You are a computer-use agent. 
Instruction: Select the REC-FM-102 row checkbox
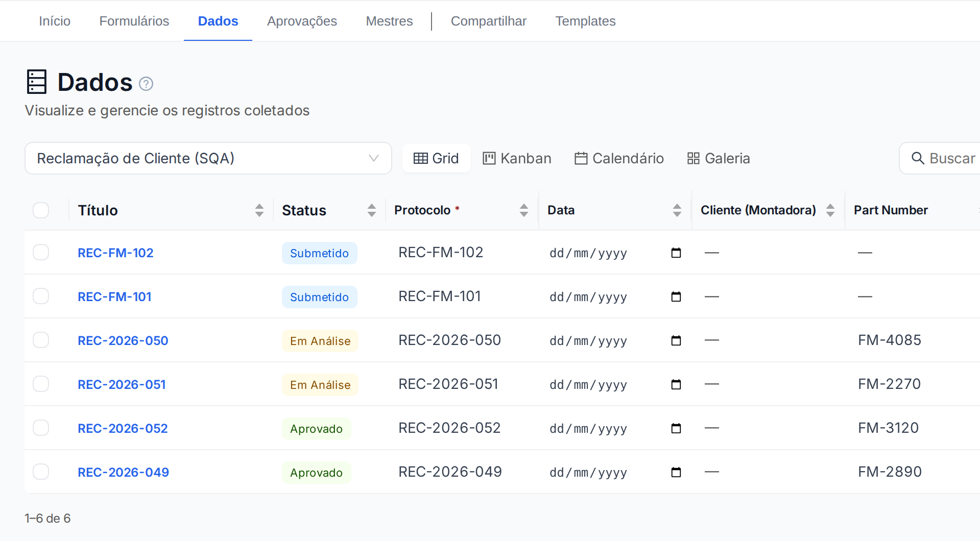(41, 252)
